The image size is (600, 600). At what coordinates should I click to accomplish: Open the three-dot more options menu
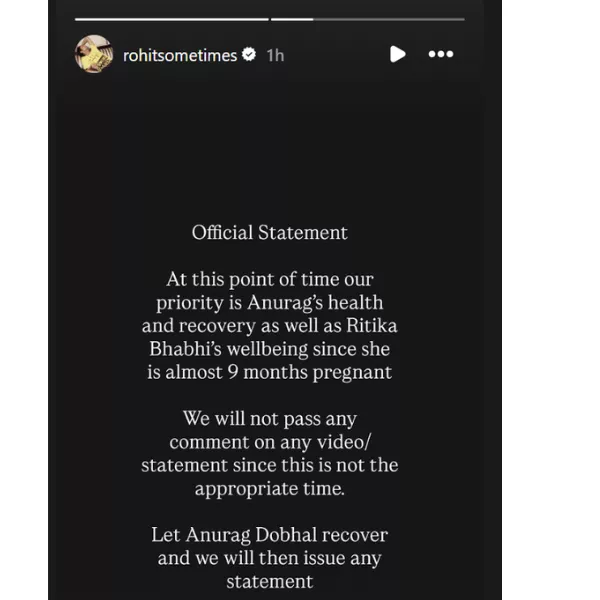[441, 54]
